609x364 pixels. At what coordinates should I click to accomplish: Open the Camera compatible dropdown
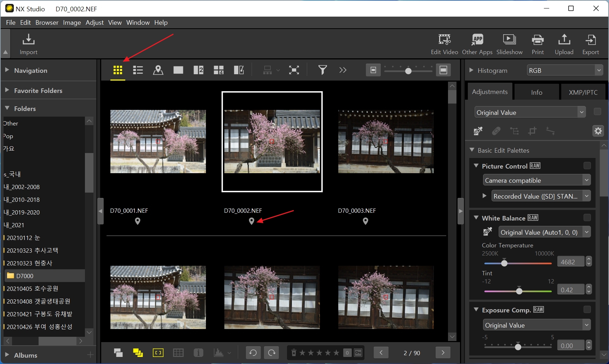click(x=537, y=180)
